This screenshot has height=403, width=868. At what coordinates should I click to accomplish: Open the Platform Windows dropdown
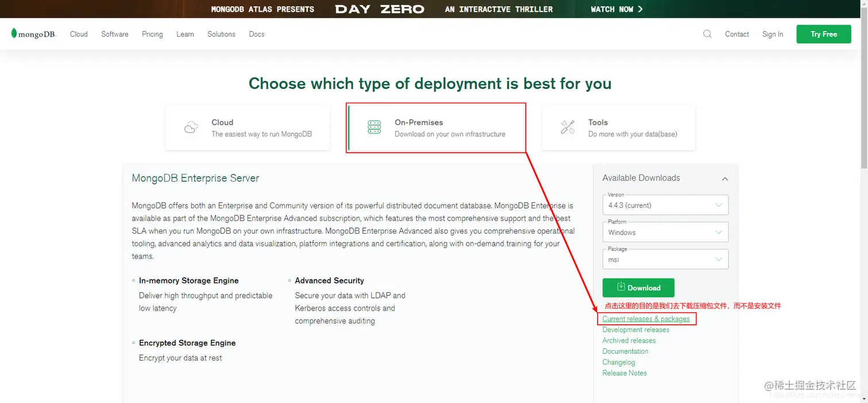coord(665,232)
